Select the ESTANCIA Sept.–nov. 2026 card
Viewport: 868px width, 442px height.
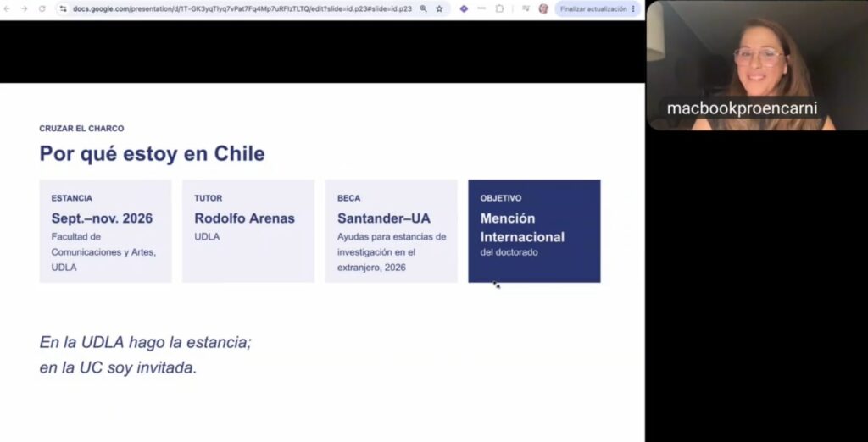coord(105,231)
